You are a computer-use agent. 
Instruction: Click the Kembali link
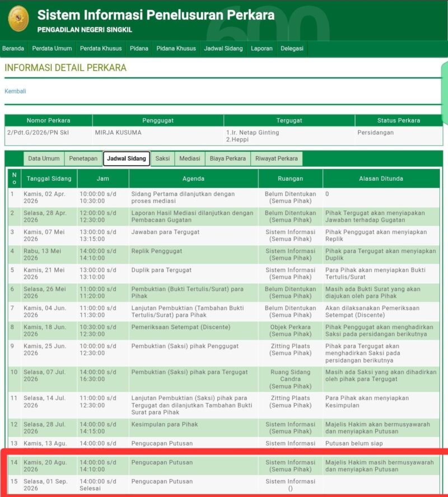click(15, 91)
